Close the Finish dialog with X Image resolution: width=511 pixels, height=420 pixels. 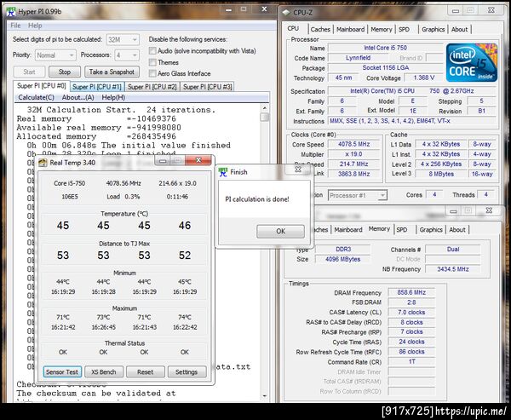298,169
